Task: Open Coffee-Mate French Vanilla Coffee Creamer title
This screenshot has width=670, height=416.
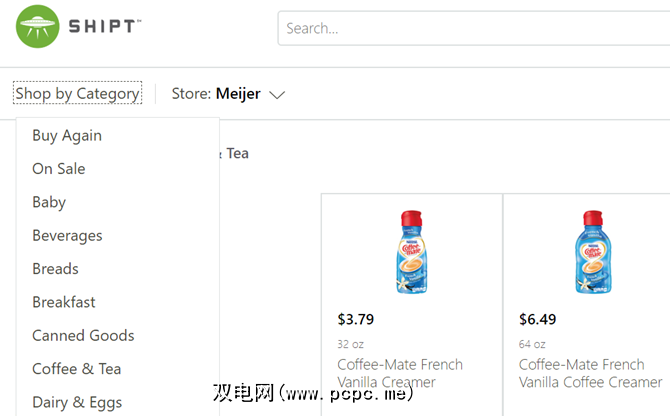Action: pyautogui.click(x=590, y=373)
